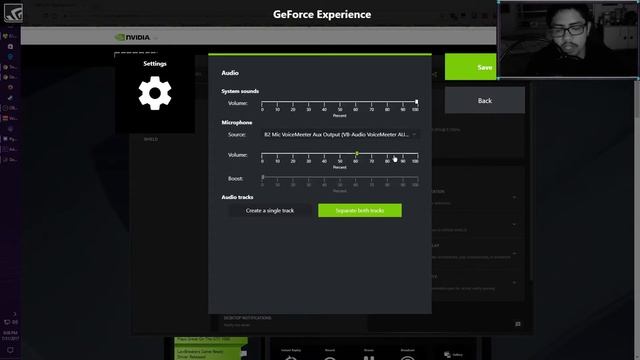Click the GeForce Experience logo icon
The image size is (640, 360).
click(x=13, y=13)
